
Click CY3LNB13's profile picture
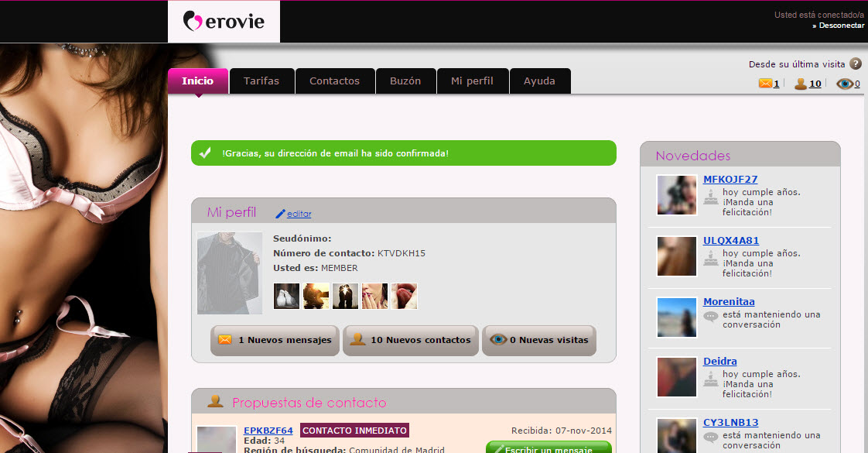tap(676, 436)
